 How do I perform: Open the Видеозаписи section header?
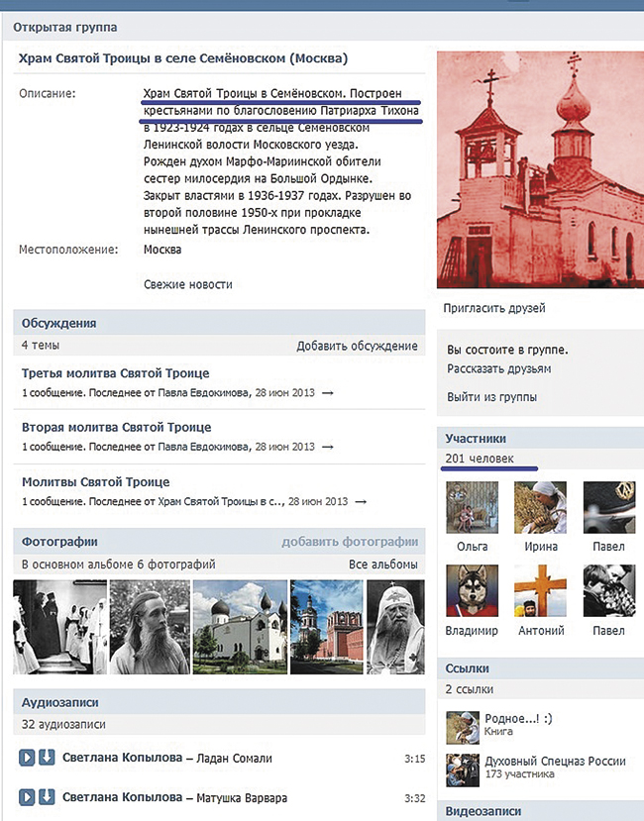(x=483, y=811)
